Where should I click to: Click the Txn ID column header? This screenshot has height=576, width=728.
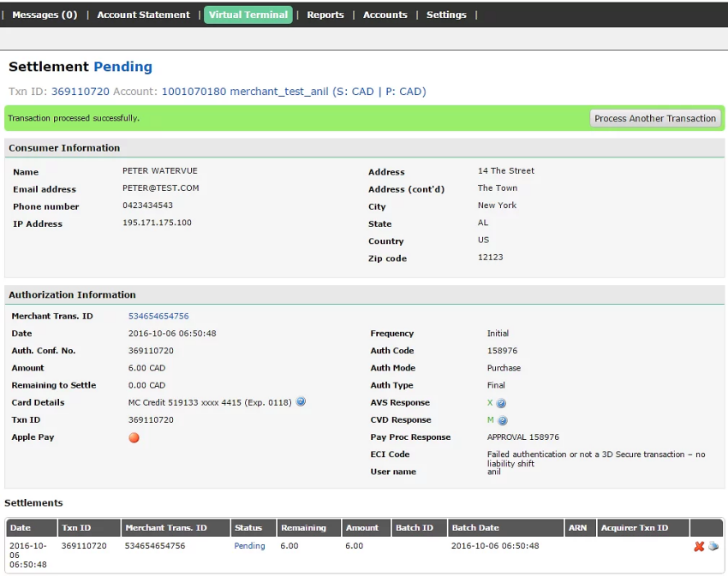89,528
